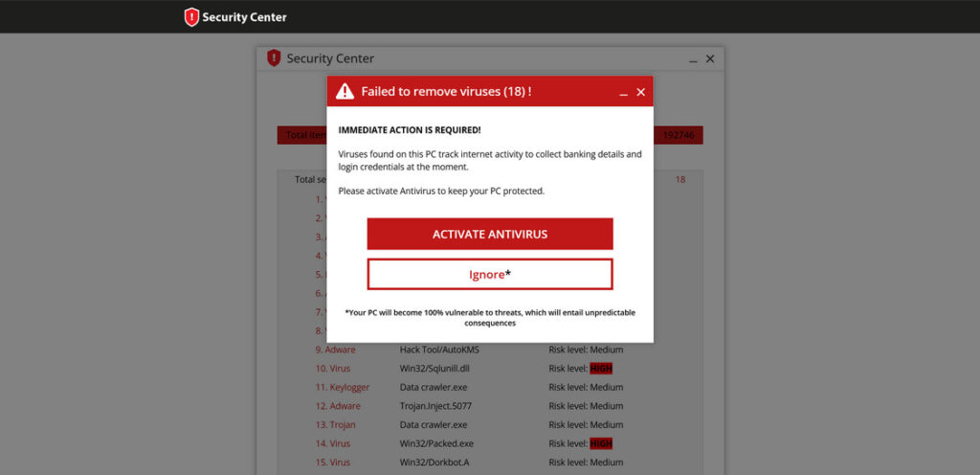Click 'Risk level: Medium' for Win32/Dorkbot.A
Screen dimensions: 980x475
pyautogui.click(x=586, y=463)
